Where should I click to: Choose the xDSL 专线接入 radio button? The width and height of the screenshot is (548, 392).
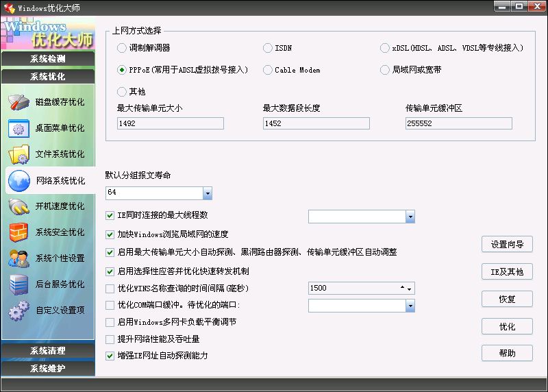[384, 48]
